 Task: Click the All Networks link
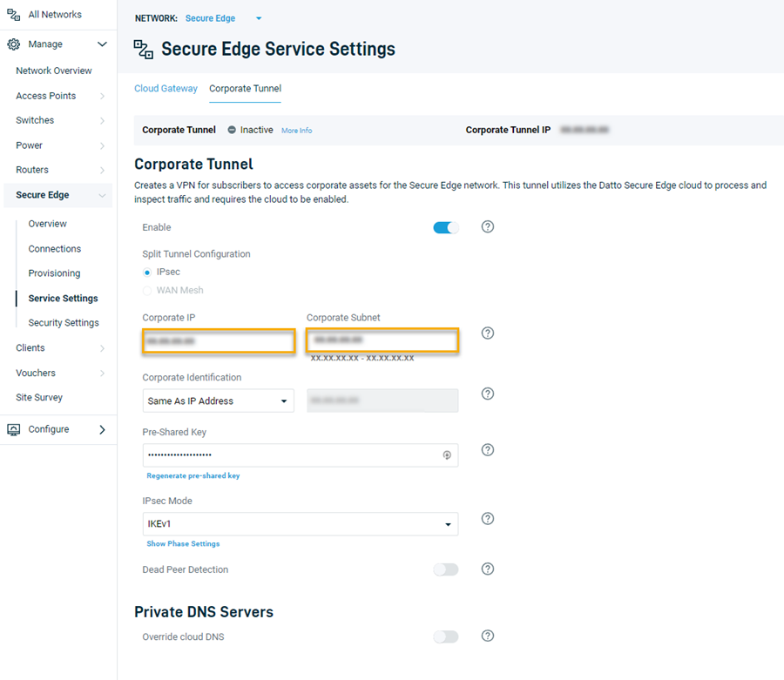click(55, 15)
